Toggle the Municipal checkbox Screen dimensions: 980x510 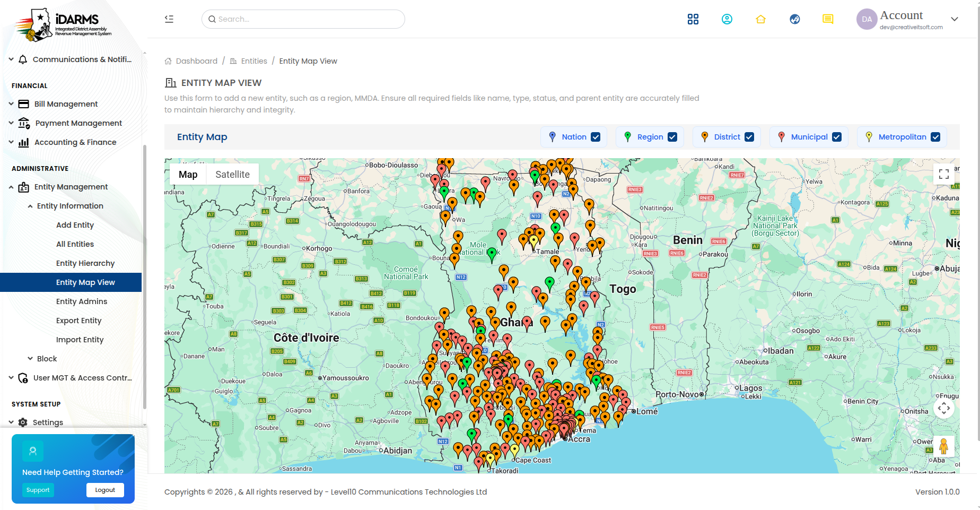(837, 137)
